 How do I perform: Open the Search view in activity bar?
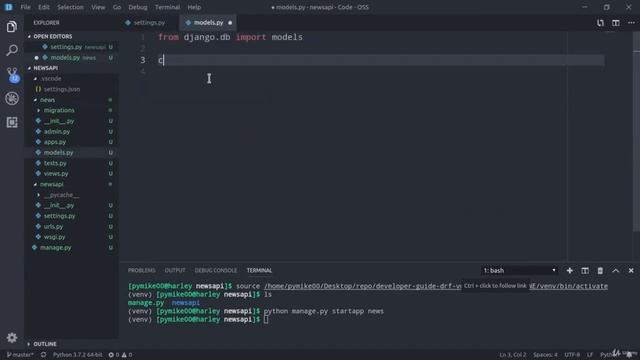point(12,51)
